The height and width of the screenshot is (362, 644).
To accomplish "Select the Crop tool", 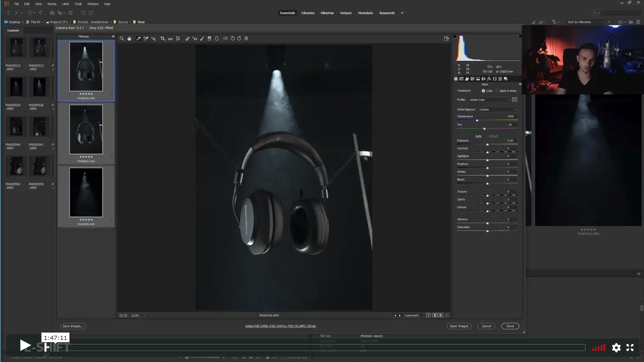I will (163, 39).
